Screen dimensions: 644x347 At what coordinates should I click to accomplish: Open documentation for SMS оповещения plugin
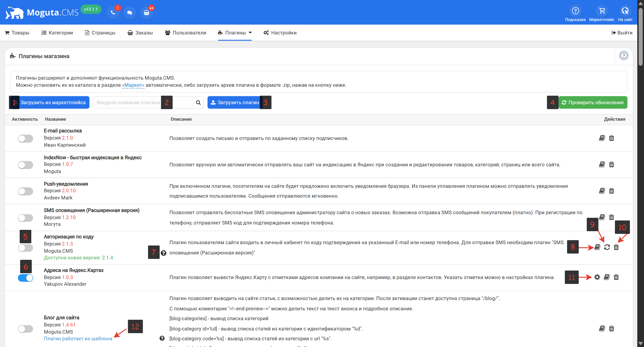click(602, 217)
